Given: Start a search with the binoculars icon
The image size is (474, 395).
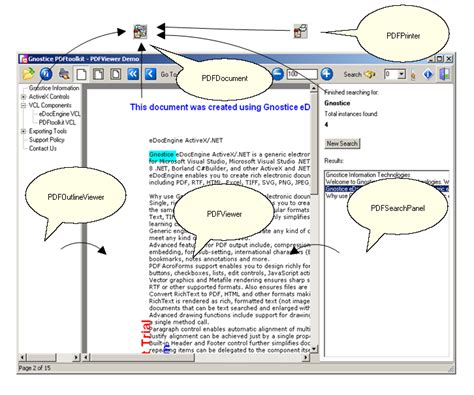Looking at the screenshot, I should pyautogui.click(x=369, y=74).
